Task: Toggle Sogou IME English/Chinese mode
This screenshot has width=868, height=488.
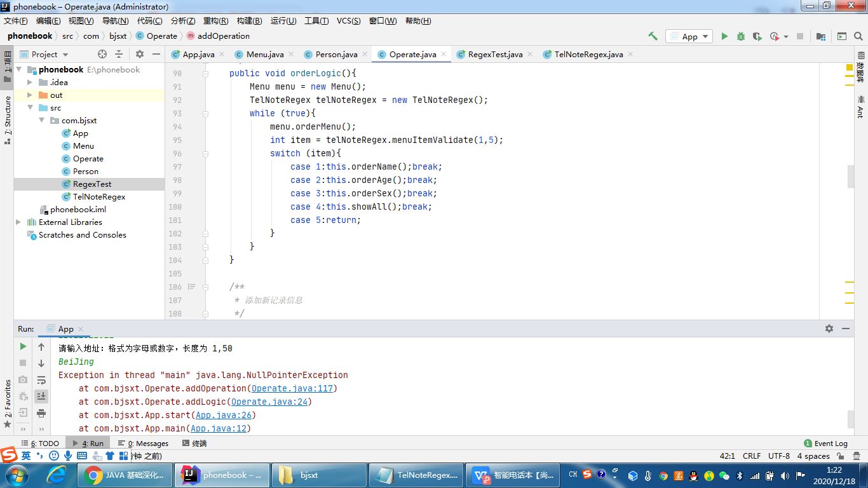Action: [x=26, y=456]
